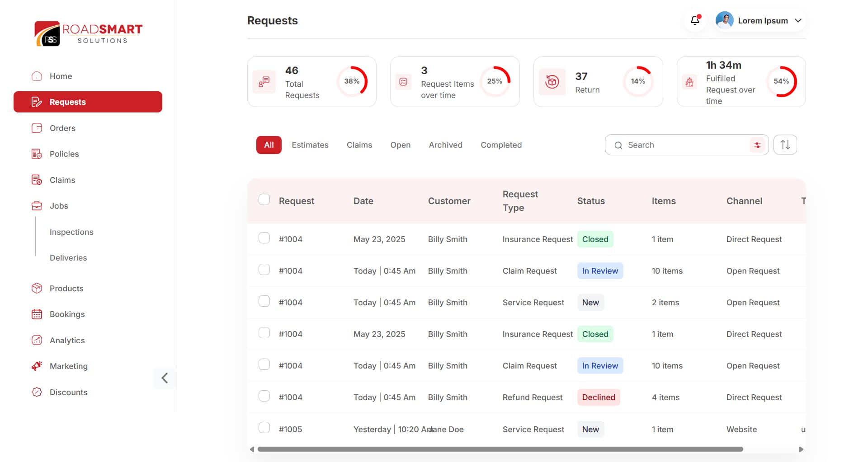The width and height of the screenshot is (868, 462).
Task: Click the Home sidebar icon
Action: pyautogui.click(x=37, y=76)
